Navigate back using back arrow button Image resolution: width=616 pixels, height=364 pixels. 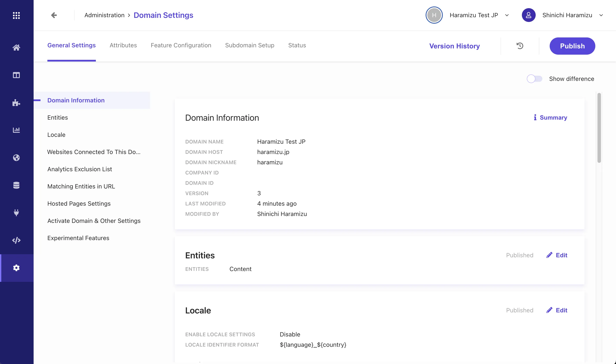point(53,15)
